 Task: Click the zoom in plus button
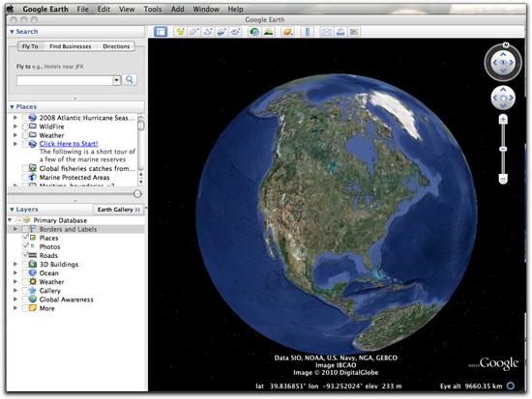(503, 120)
